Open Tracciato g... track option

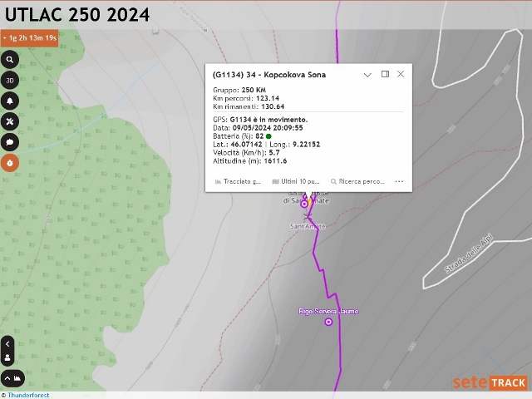tap(238, 181)
